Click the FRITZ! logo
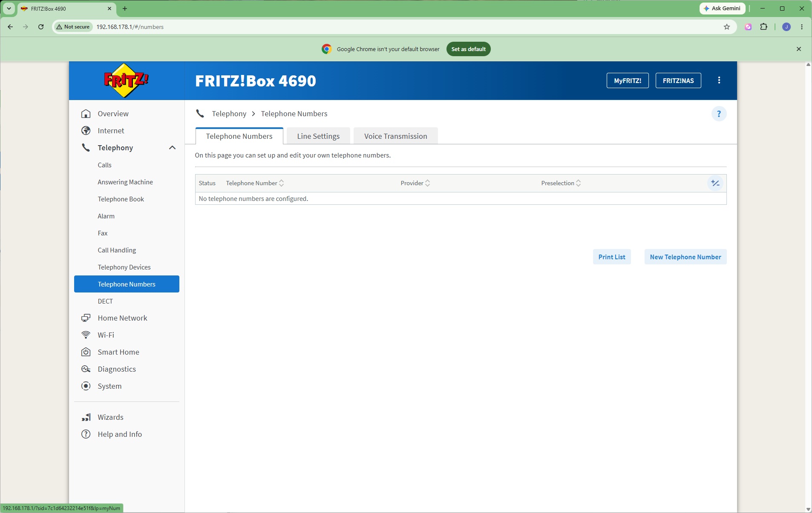 127,80
